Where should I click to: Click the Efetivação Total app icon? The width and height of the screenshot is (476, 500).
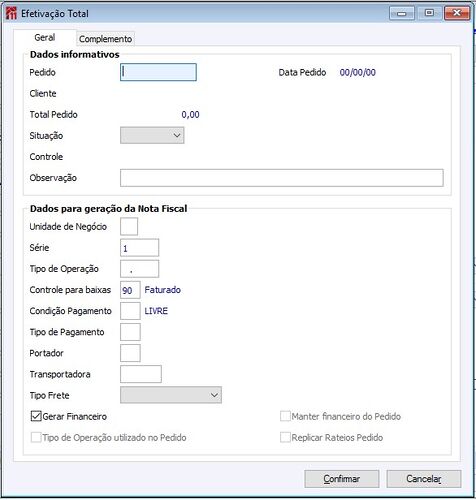(11, 14)
